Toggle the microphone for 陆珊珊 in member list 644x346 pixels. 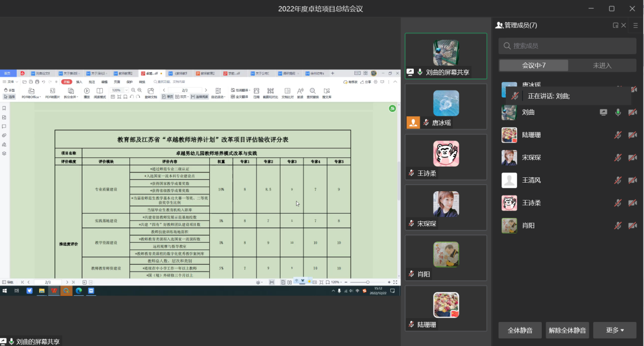pos(618,135)
